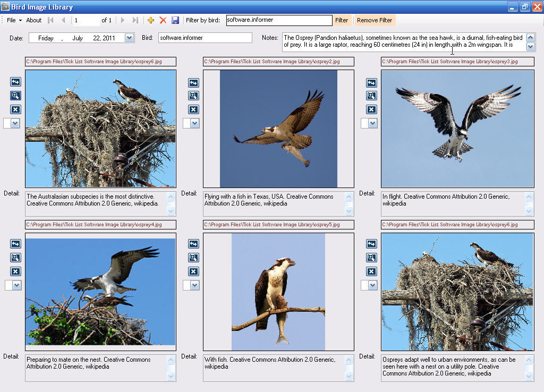Open dropdown beside the Australasian subspecies photo
Viewport: 544px width, 392px height.
click(x=15, y=123)
